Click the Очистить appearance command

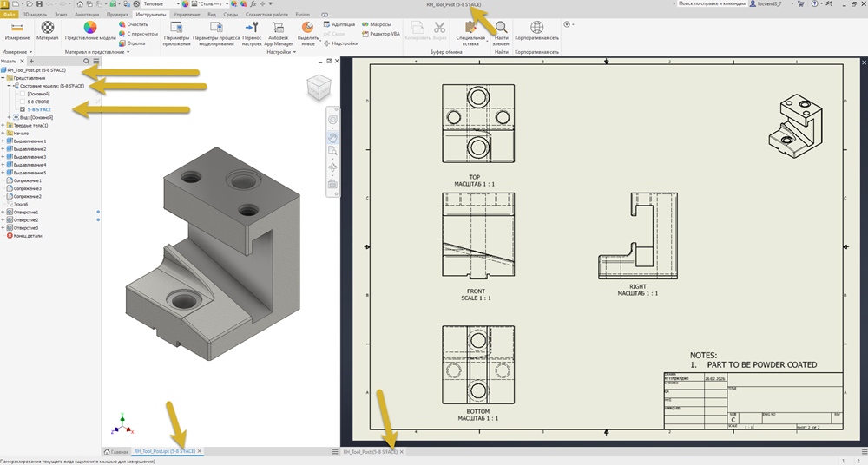click(x=134, y=24)
